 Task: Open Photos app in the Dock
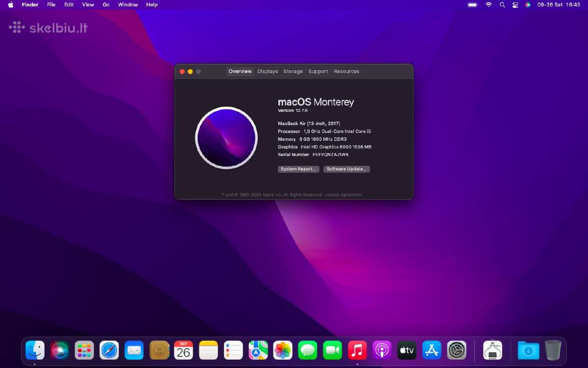click(283, 350)
